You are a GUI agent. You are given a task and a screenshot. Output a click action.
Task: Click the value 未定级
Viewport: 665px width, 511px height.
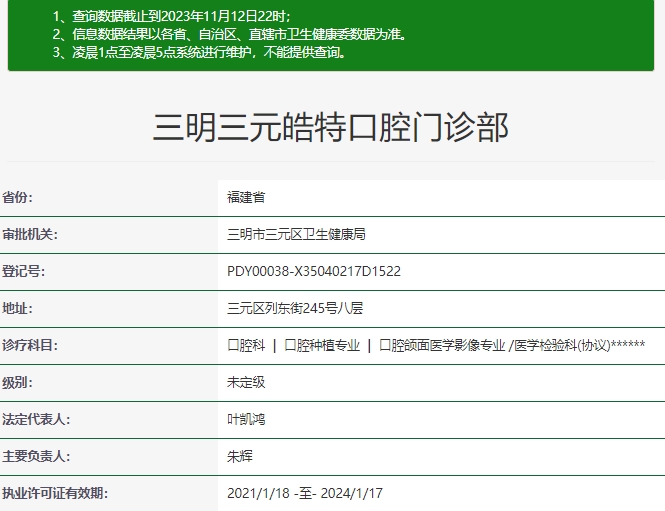point(246,383)
